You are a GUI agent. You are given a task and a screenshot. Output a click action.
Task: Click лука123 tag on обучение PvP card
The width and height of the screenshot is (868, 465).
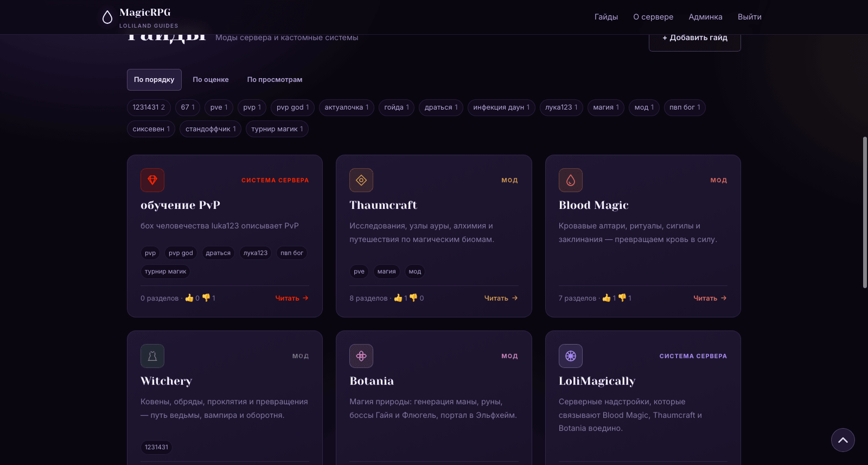tap(256, 253)
